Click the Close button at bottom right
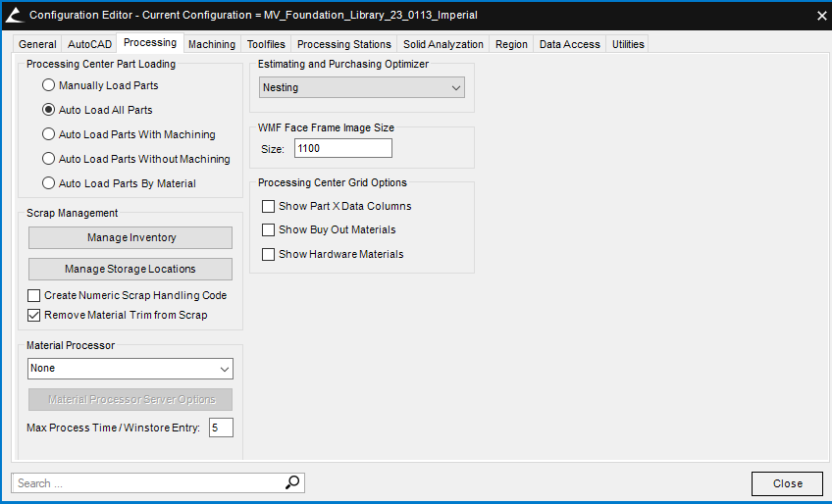 787,483
